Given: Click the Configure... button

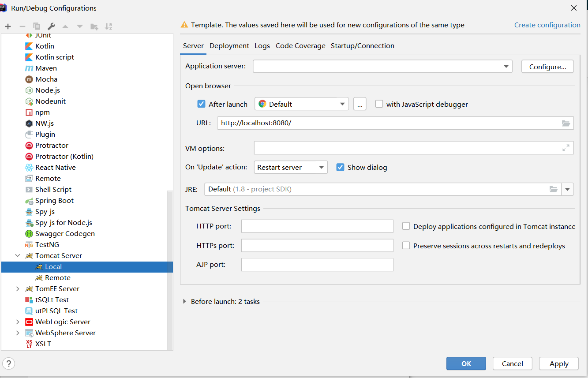Looking at the screenshot, I should (547, 67).
